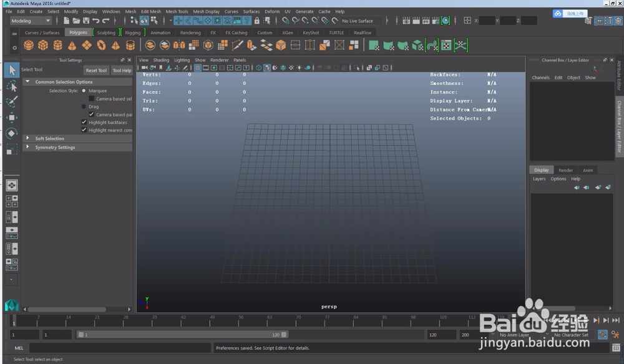Click the Maya home icon below toolbox
Screen dimensions: 624x364
[x=11, y=305]
